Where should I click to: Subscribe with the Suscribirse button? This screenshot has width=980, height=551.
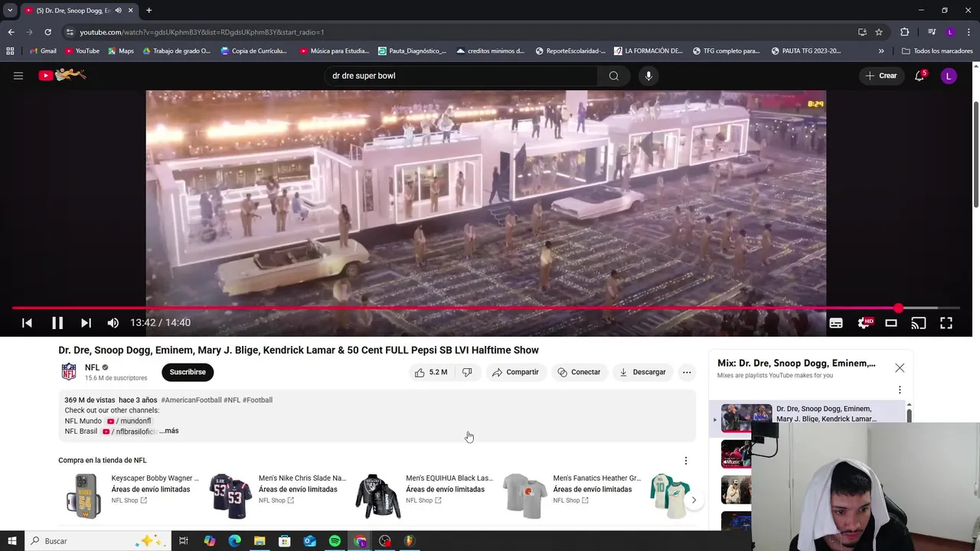pyautogui.click(x=188, y=372)
